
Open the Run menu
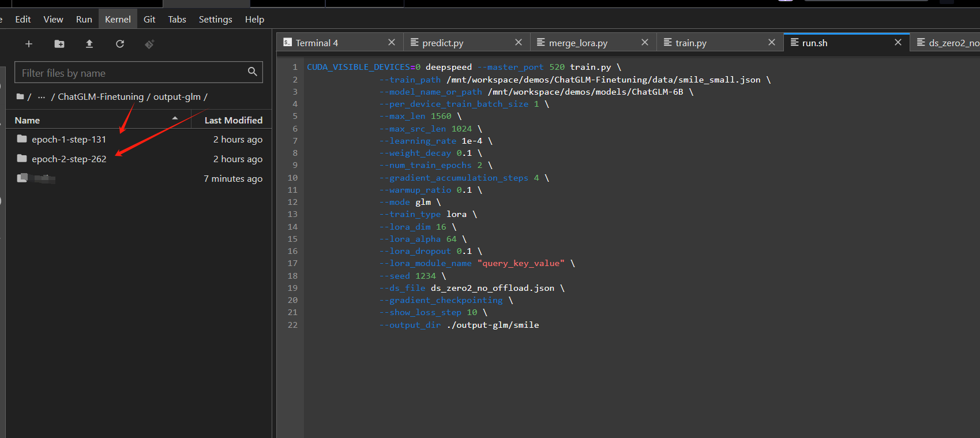coord(84,19)
